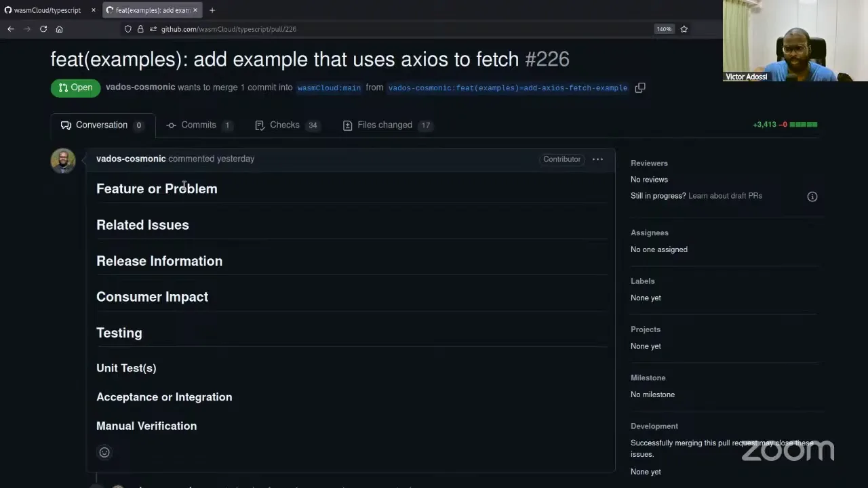Click the Contributor badge
This screenshot has width=868, height=488.
pos(561,159)
